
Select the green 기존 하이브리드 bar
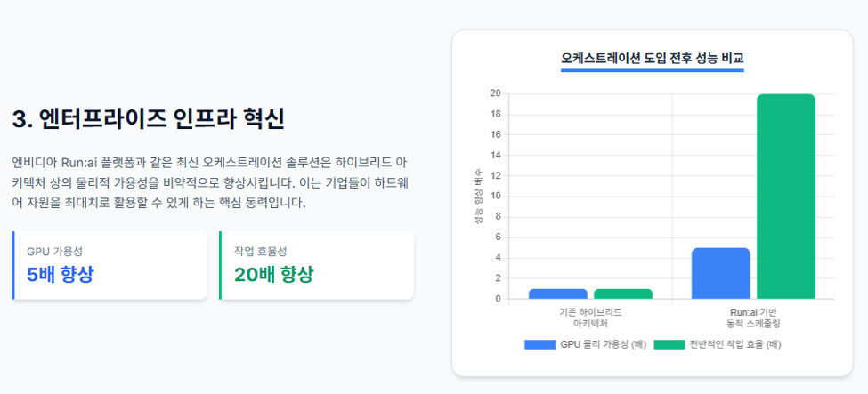pos(623,293)
